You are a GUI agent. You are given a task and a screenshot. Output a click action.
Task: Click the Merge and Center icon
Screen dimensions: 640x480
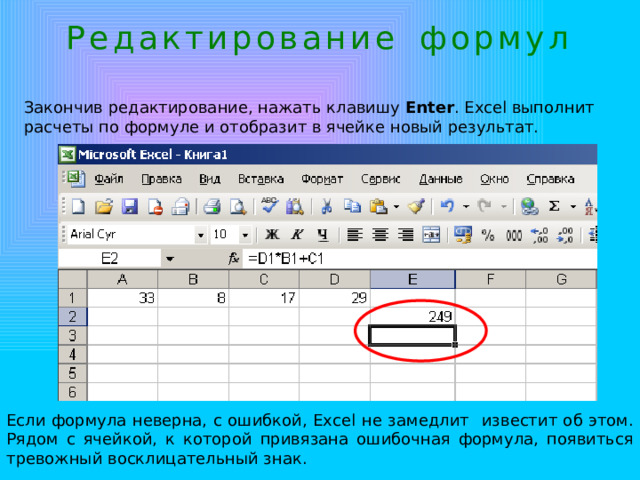click(431, 235)
